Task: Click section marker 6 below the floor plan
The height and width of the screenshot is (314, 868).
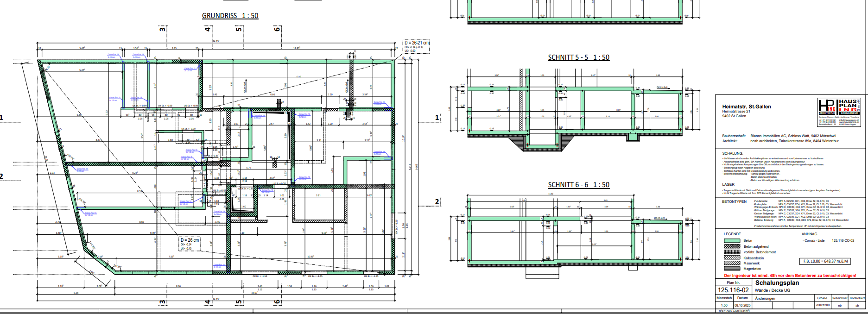Action: [277, 302]
